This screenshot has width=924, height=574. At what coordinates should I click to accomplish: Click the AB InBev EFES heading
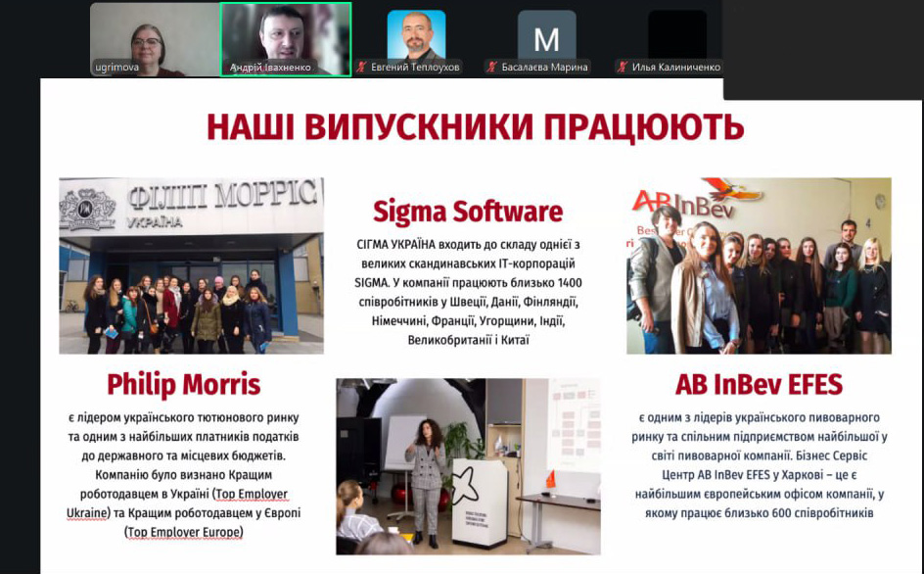pyautogui.click(x=759, y=385)
